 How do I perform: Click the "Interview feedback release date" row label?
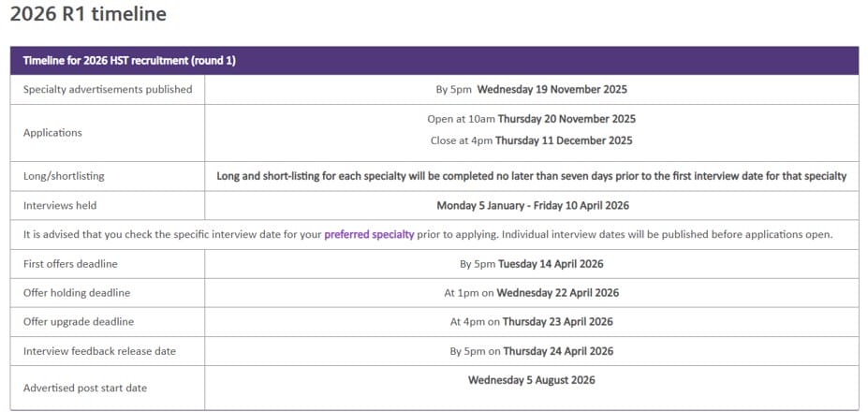click(x=99, y=351)
